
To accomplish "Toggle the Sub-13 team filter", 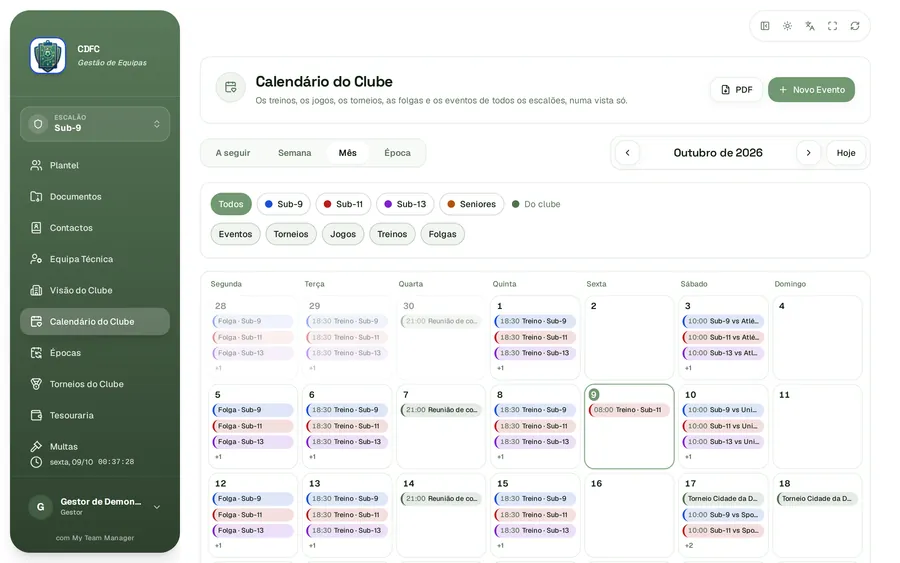I will [405, 204].
